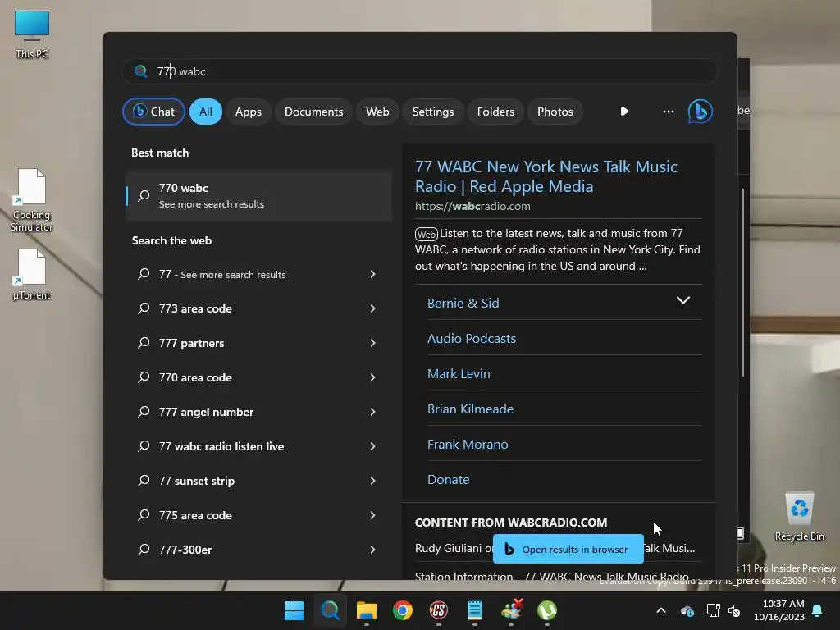Expand arrow for 773 area code suggestion
Image resolution: width=840 pixels, height=630 pixels.
point(373,308)
